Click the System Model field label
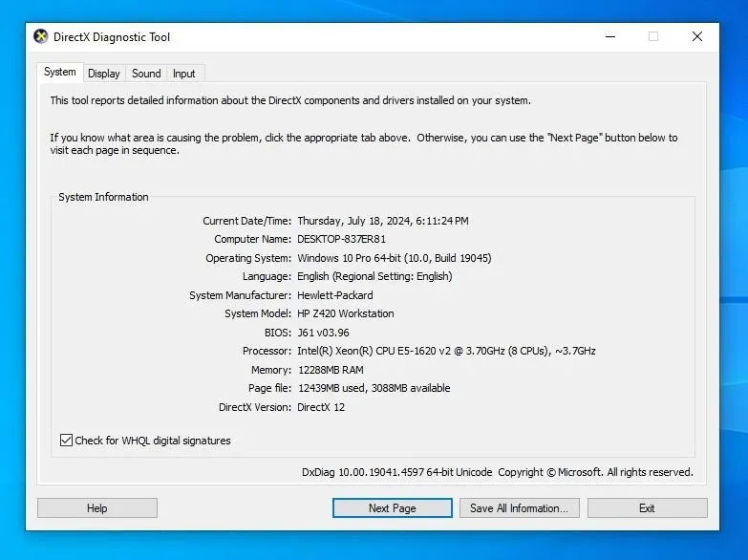The image size is (748, 560). click(x=258, y=313)
